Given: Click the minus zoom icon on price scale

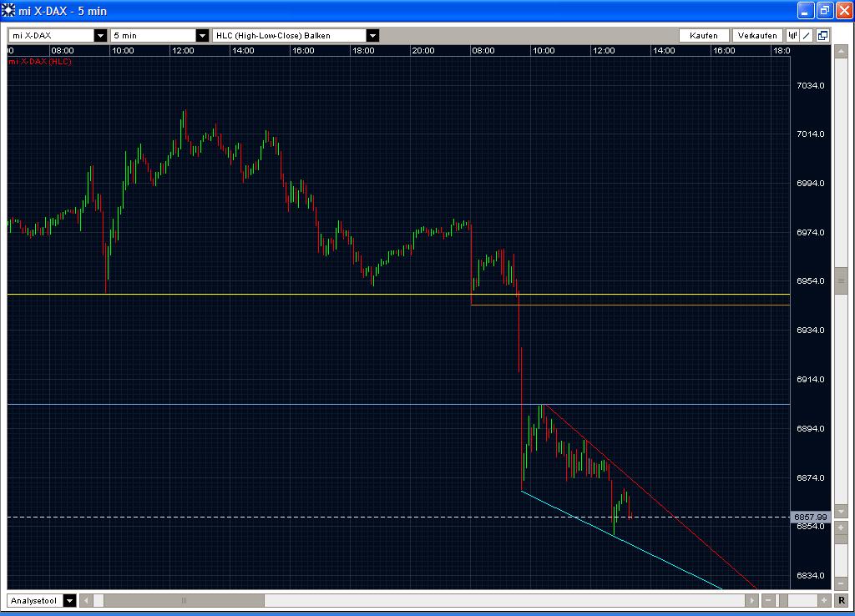Looking at the screenshot, I should (840, 583).
